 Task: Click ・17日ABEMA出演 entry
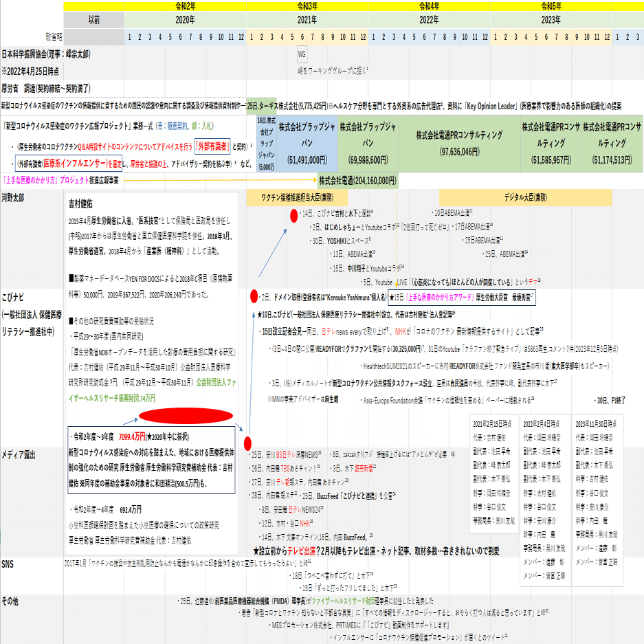[472, 227]
